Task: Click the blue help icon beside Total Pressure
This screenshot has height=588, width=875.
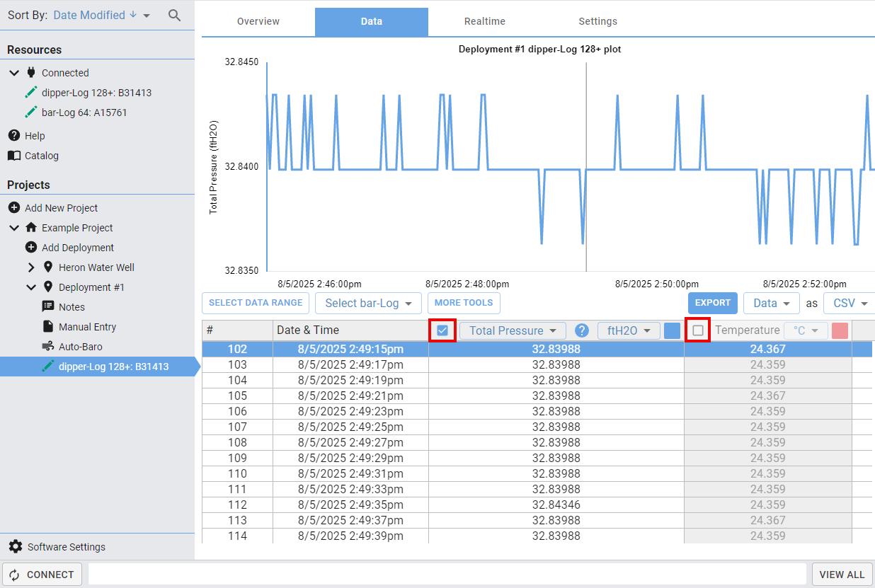Action: click(582, 330)
